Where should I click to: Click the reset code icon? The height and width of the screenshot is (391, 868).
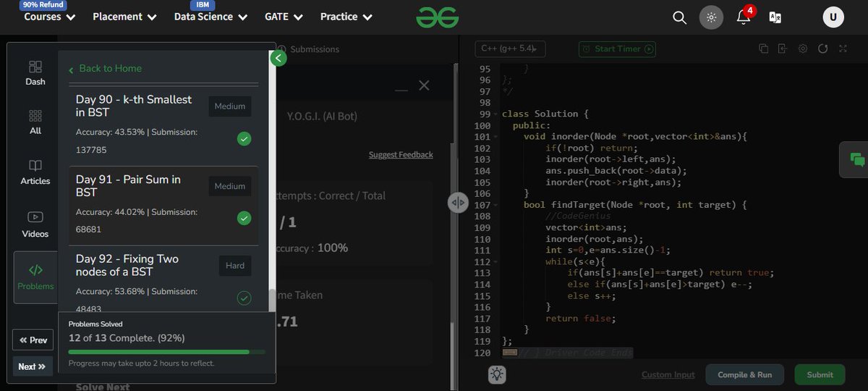[822, 49]
